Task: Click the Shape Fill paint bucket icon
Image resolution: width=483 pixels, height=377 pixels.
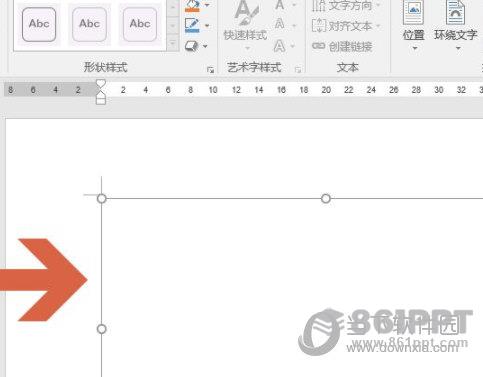Action: (192, 5)
